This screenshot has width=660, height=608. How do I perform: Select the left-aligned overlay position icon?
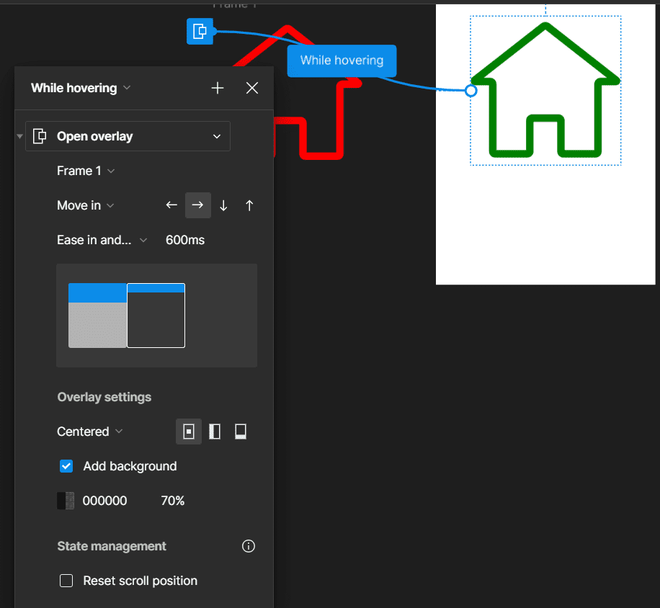(215, 432)
